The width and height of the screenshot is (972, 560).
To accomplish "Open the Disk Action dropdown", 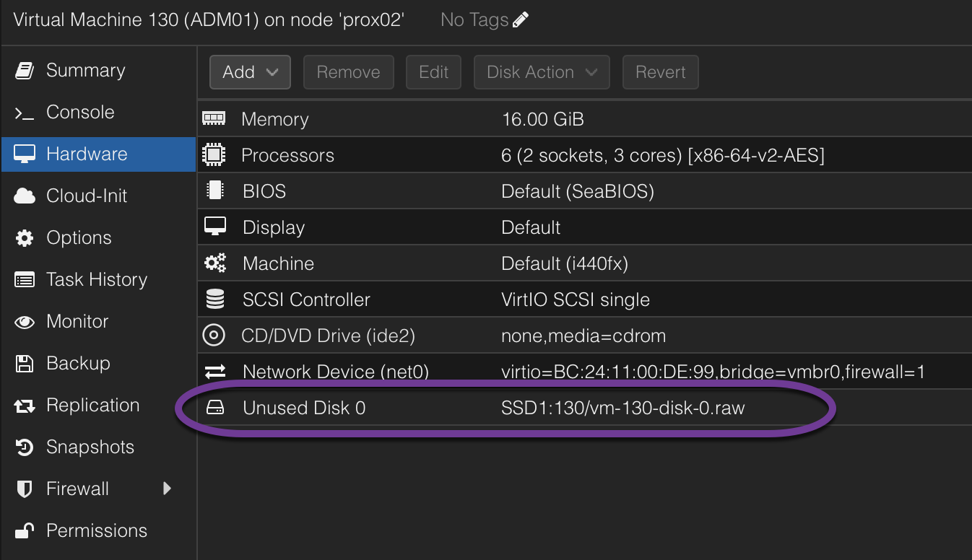I will (542, 71).
